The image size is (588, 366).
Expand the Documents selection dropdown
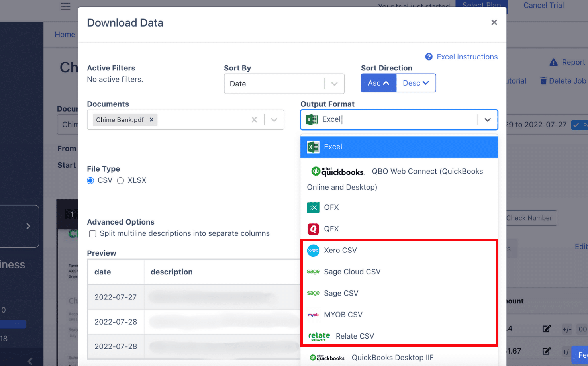pos(274,119)
